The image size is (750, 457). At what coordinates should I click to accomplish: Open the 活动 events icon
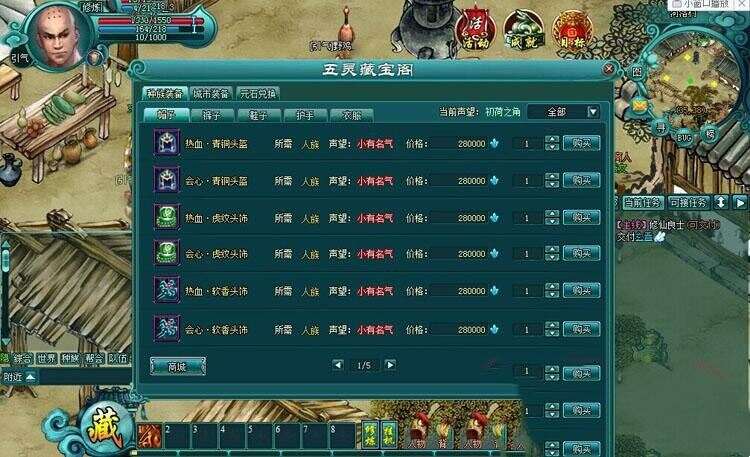[x=476, y=30]
